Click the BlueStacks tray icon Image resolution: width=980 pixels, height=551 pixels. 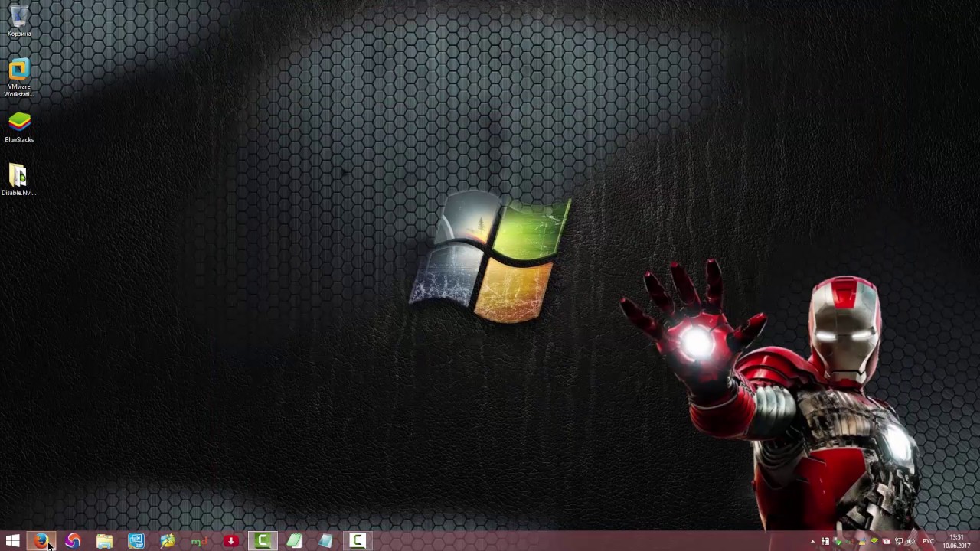(874, 541)
